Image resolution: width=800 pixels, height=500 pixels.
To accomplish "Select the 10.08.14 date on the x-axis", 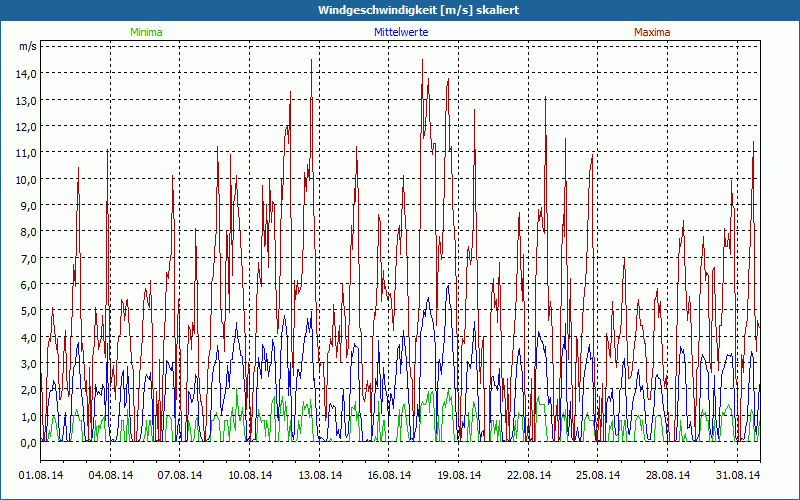I will point(250,475).
